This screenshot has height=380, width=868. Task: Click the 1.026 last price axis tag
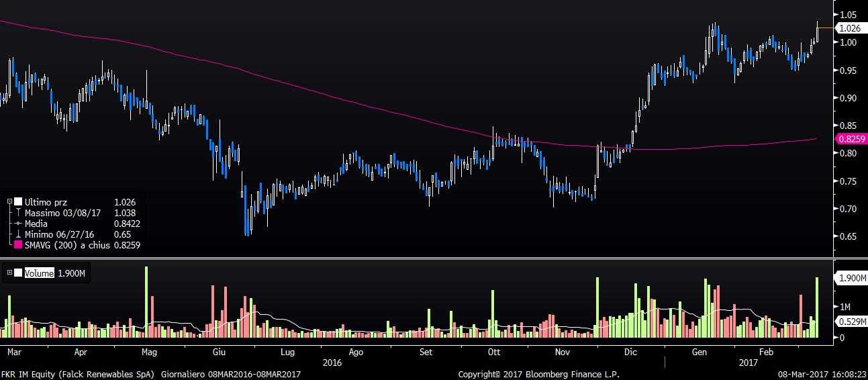tap(851, 28)
